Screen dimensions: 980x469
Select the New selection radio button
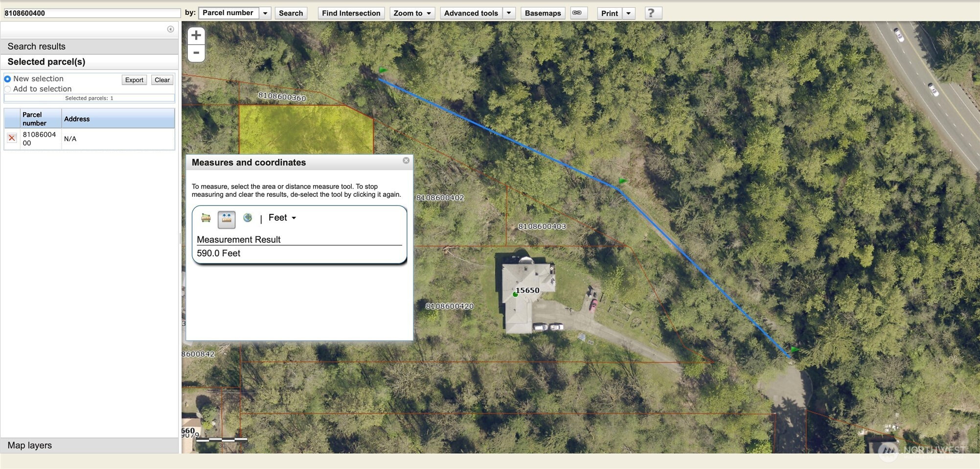8,79
